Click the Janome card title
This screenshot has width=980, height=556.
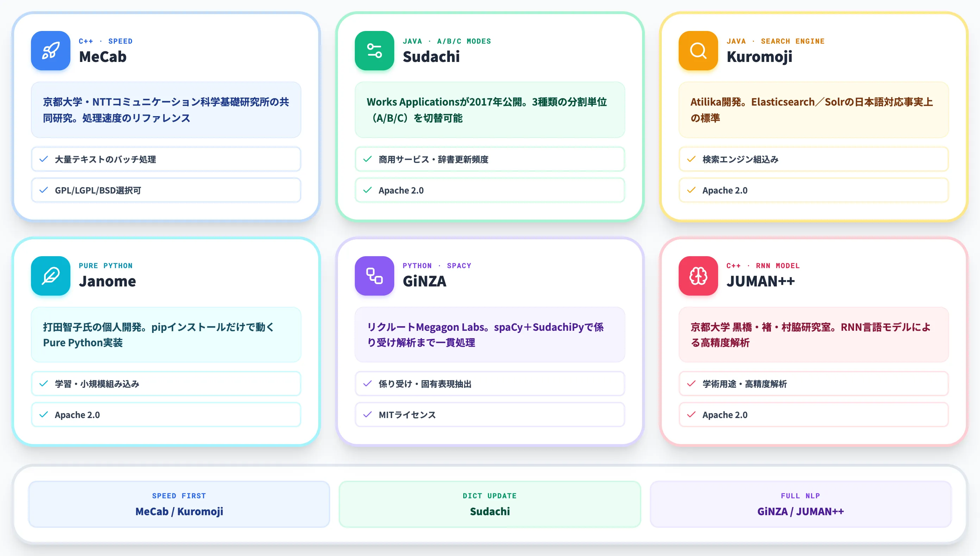click(x=107, y=282)
